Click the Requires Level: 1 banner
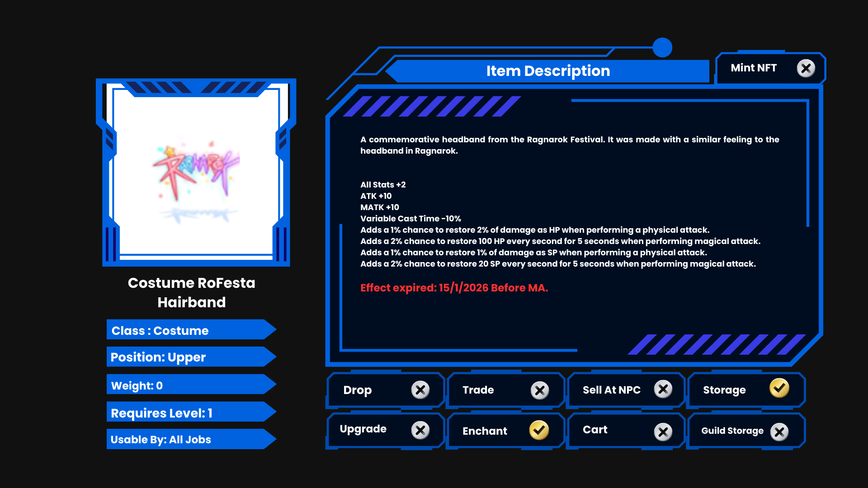 pyautogui.click(x=190, y=413)
